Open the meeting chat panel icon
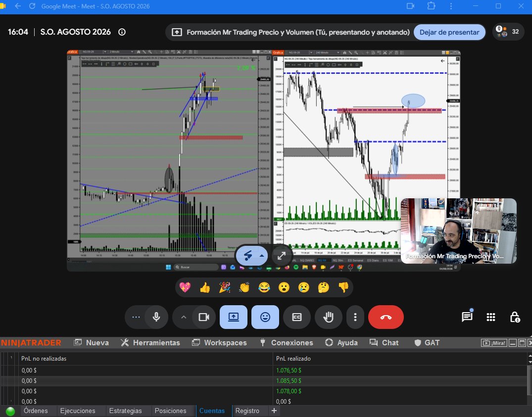 (467, 317)
